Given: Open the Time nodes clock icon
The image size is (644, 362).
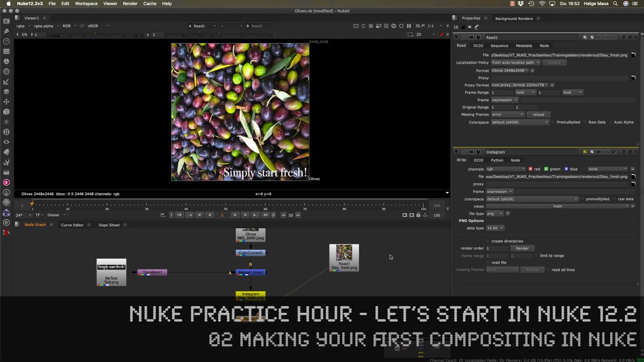Looking at the screenshot, I should pyautogui.click(x=7, y=41).
